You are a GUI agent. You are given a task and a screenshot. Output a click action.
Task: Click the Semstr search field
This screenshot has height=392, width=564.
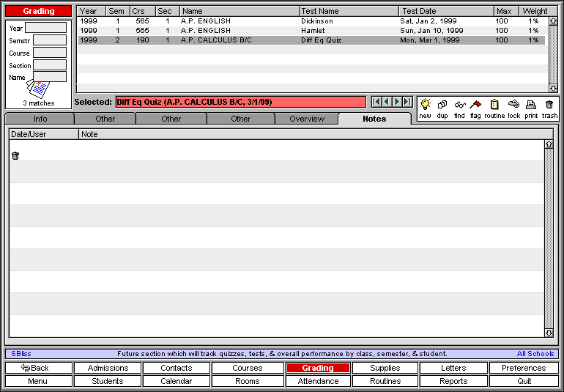point(50,40)
